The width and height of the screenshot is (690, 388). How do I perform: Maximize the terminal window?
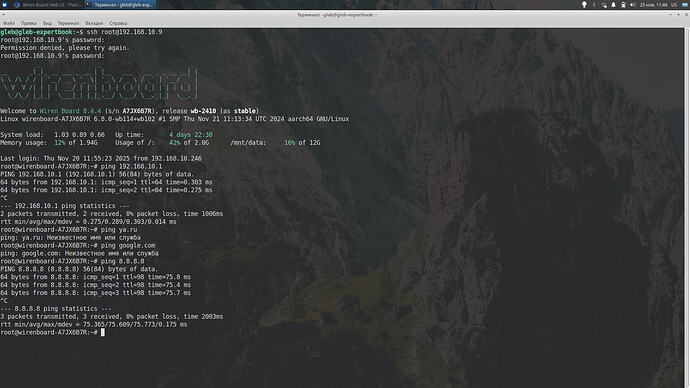pos(678,15)
